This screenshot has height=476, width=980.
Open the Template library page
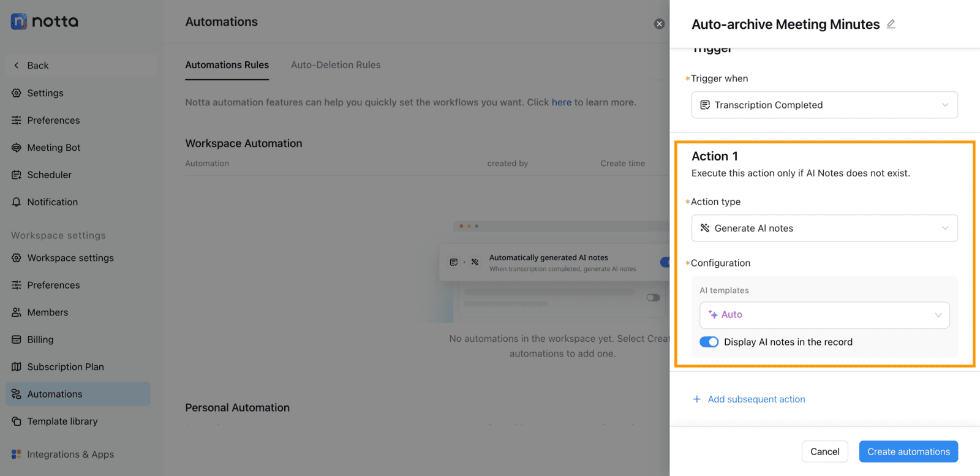78,421
